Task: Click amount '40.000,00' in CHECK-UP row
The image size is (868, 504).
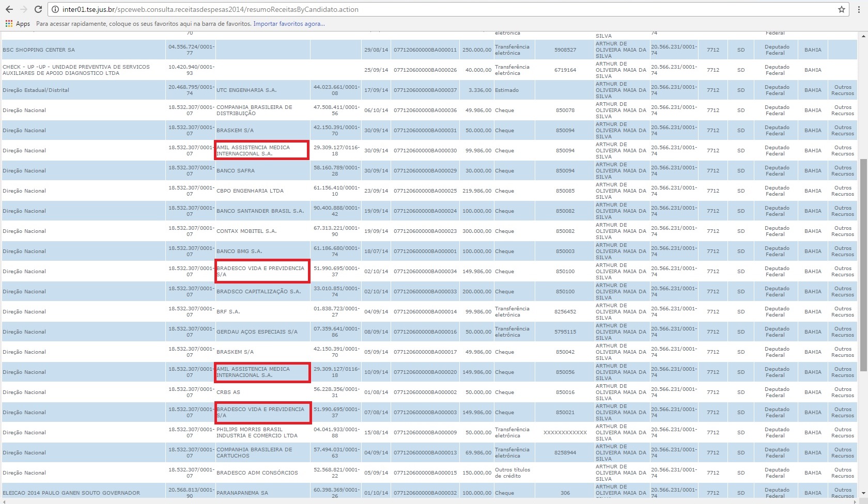Action: click(478, 70)
